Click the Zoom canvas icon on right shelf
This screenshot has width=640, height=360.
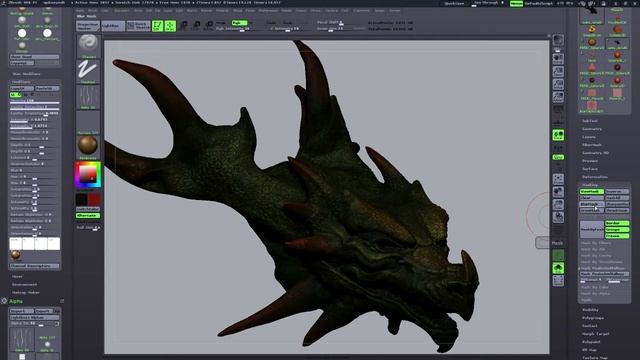(558, 71)
